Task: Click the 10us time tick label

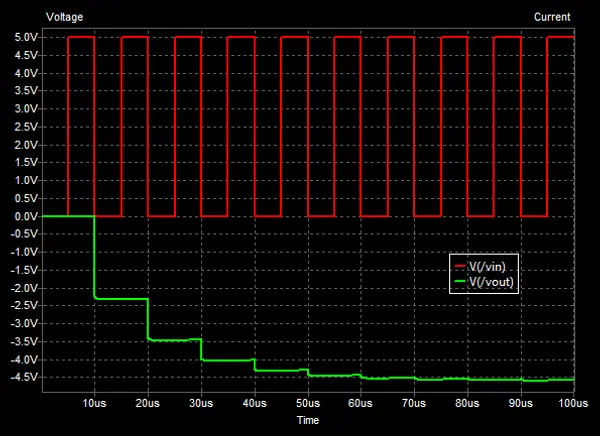Action: pos(94,403)
